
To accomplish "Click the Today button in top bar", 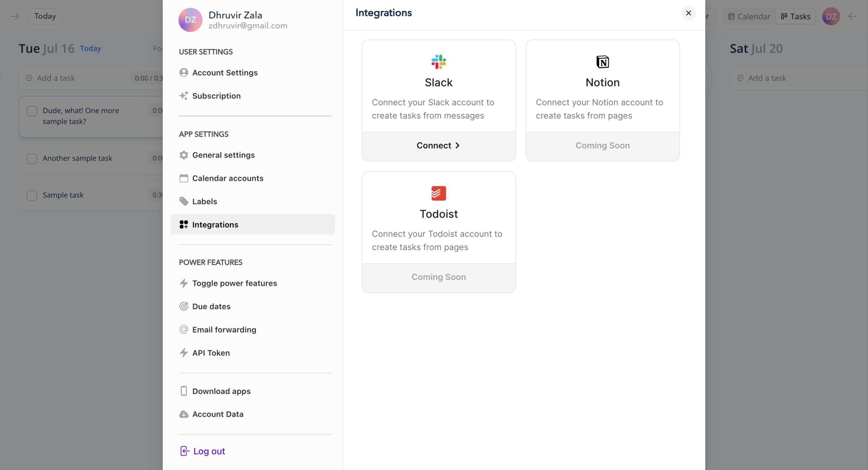I will (x=45, y=16).
